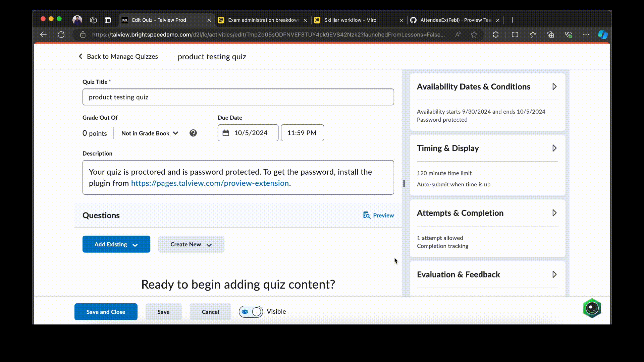644x362 pixels.
Task: Open split screen view in browser
Action: point(515,35)
